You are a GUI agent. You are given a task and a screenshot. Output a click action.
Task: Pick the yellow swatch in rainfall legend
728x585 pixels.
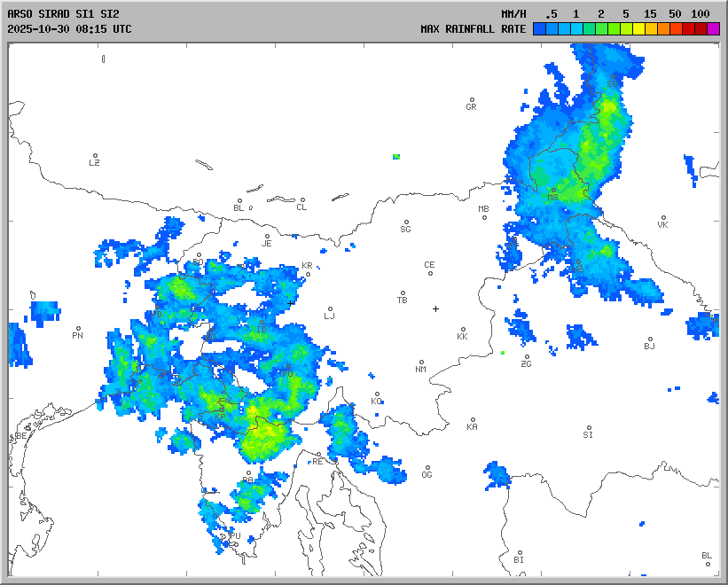click(x=638, y=29)
